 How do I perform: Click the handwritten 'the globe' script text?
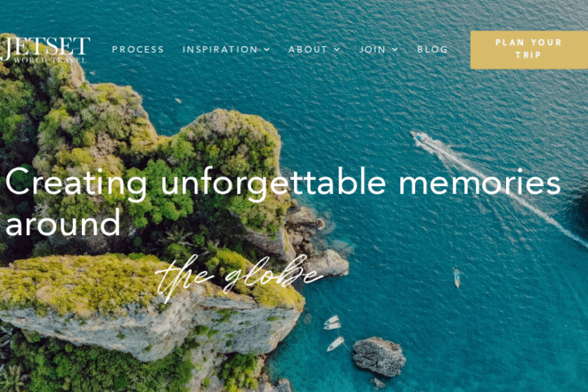[x=239, y=276]
